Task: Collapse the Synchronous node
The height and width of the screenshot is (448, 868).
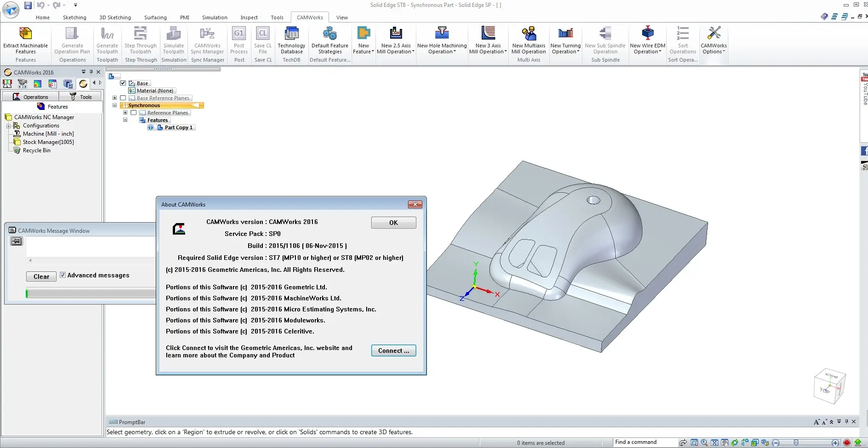Action: 115,105
